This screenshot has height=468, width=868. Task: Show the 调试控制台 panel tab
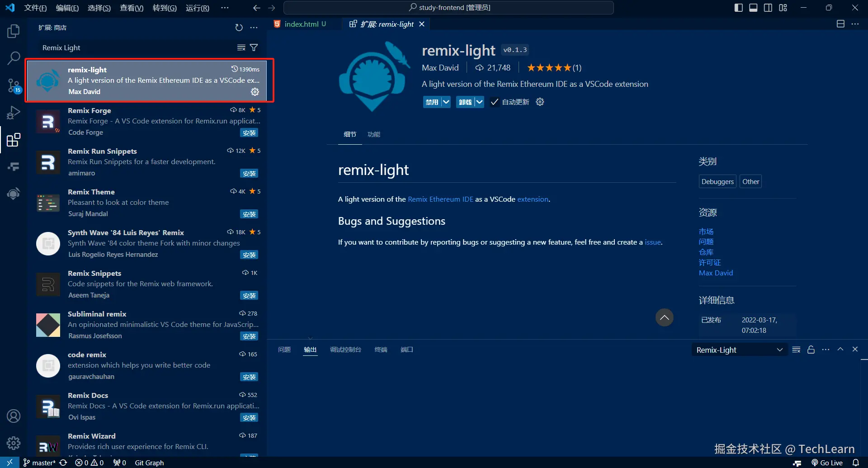coord(345,350)
